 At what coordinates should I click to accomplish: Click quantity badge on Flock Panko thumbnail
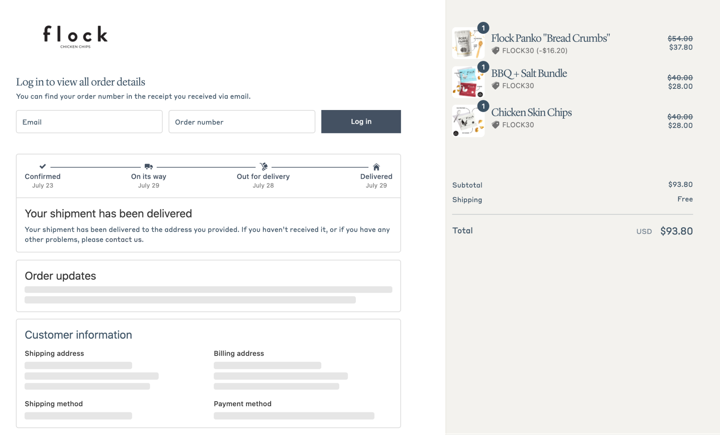coord(483,28)
